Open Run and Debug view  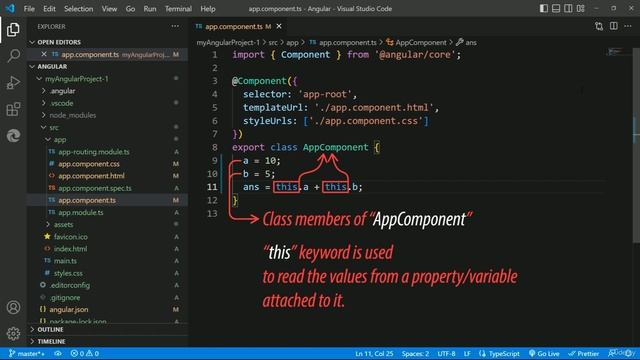[x=13, y=82]
